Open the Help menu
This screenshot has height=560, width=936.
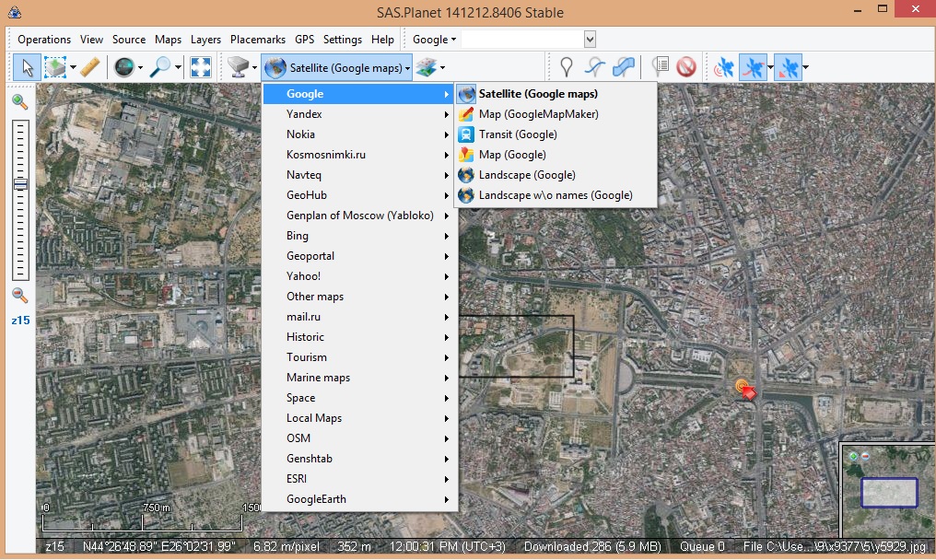(382, 40)
